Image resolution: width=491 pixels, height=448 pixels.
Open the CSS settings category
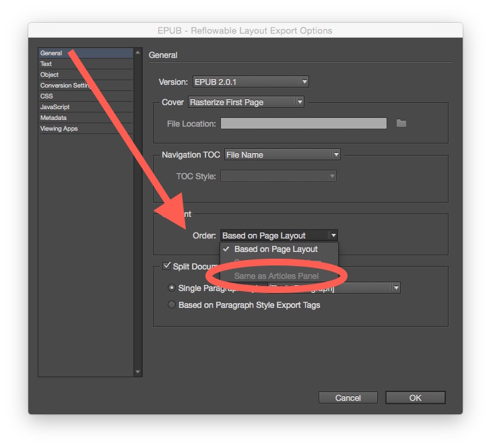click(x=86, y=96)
